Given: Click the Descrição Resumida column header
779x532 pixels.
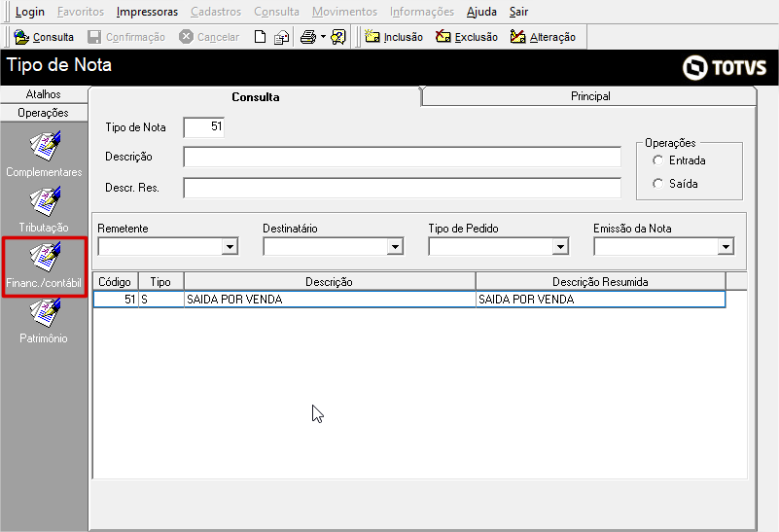Looking at the screenshot, I should [600, 282].
